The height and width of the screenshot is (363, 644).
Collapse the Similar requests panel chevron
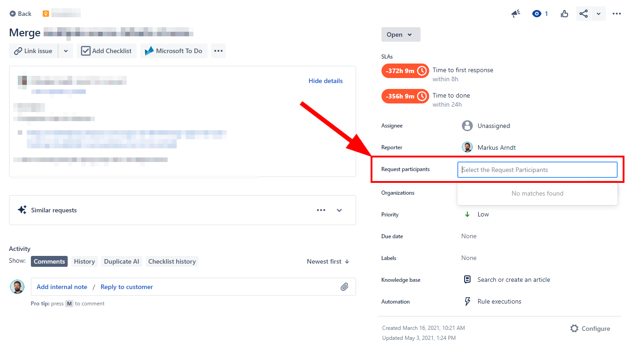339,210
